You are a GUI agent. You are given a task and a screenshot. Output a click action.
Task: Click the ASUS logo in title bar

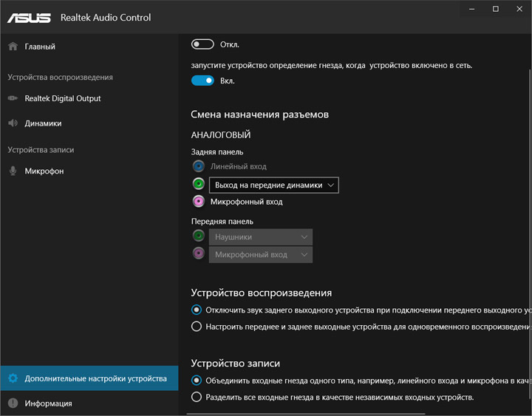coord(30,17)
